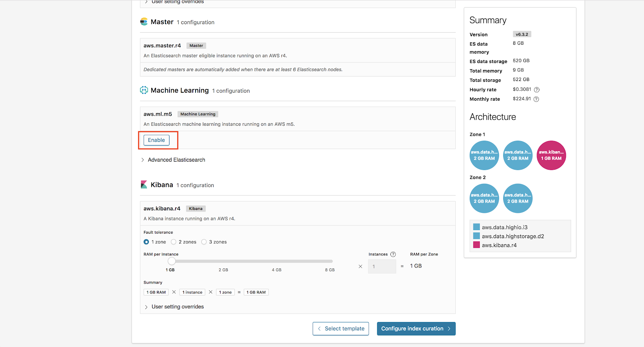Expand the Advanced Elasticsearch section
The height and width of the screenshot is (347, 644).
point(173,160)
